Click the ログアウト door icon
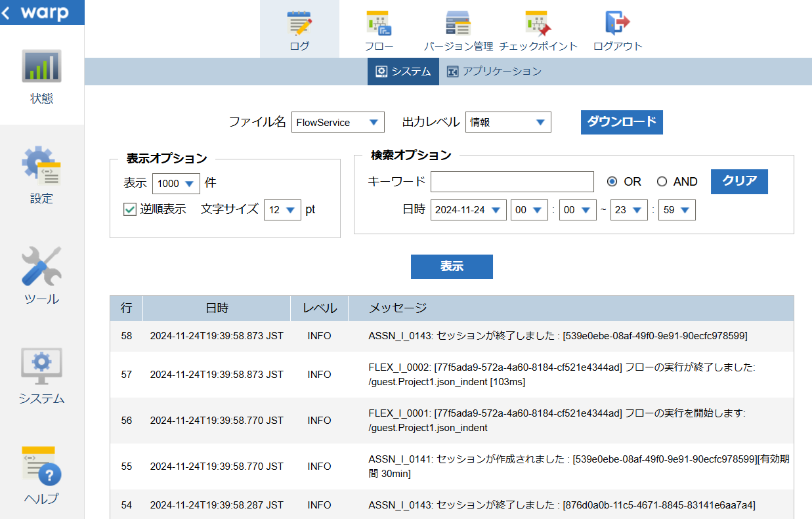Viewport: 812px width, 519px height. [618, 22]
